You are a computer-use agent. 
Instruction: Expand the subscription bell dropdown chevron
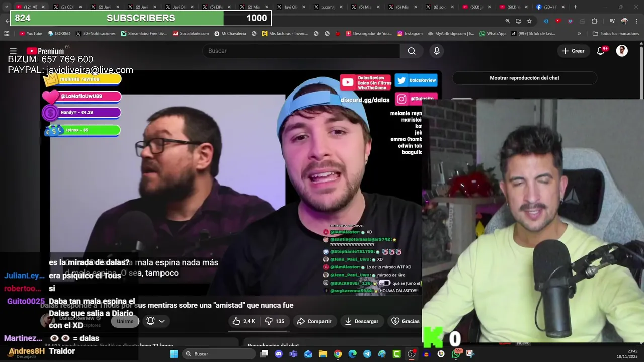pyautogui.click(x=162, y=321)
